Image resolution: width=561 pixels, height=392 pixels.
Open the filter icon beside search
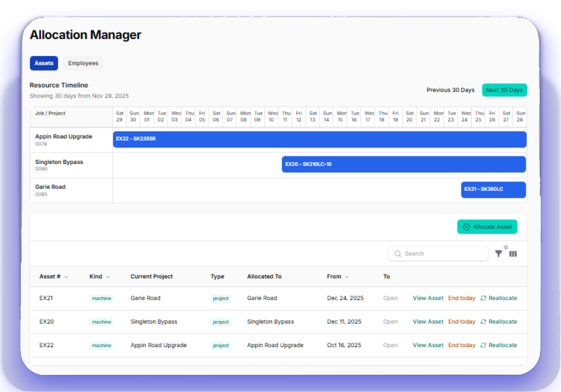click(498, 254)
